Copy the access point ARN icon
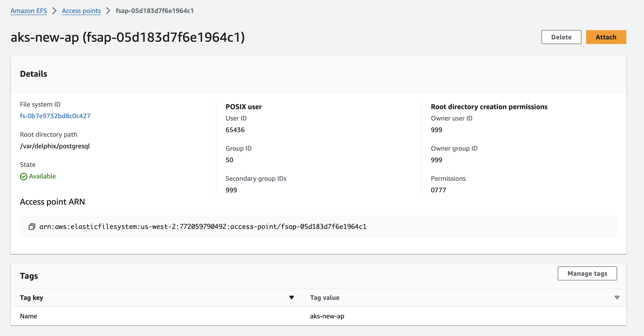 [x=32, y=227]
